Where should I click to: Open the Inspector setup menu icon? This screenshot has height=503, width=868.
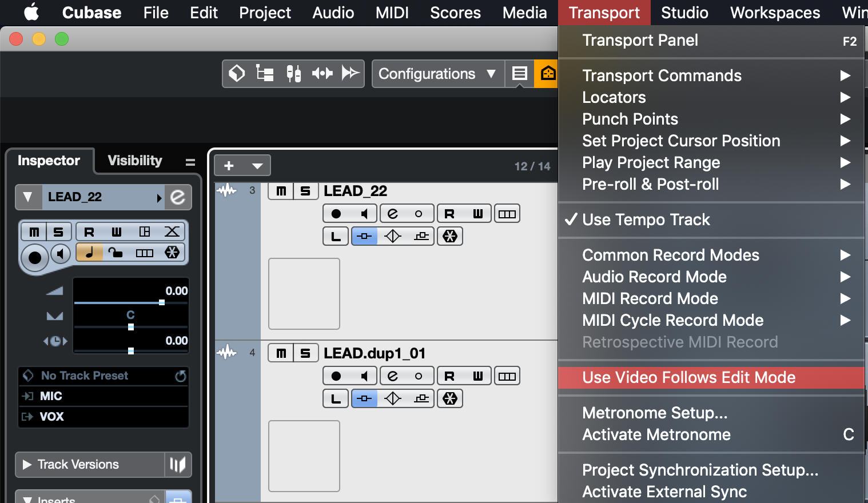pyautogui.click(x=190, y=162)
